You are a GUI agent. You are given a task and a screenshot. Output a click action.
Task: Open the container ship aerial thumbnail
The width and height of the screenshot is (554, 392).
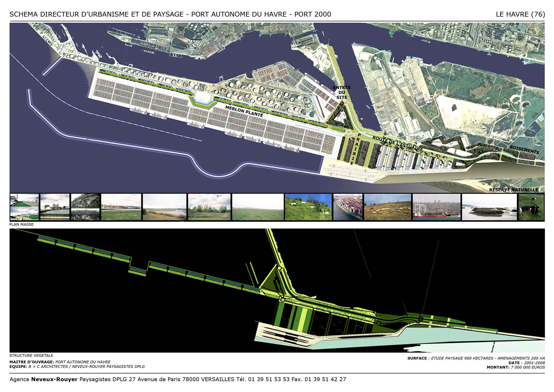pos(348,207)
